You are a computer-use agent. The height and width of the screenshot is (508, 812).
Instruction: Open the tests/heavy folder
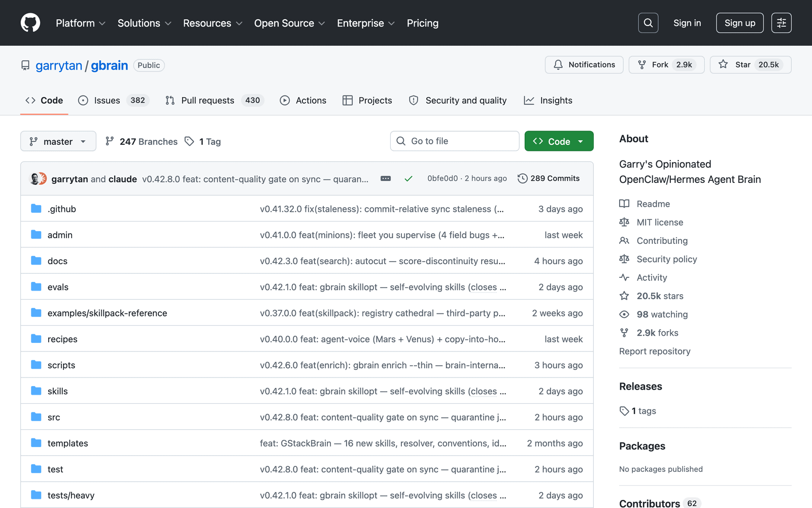click(71, 495)
